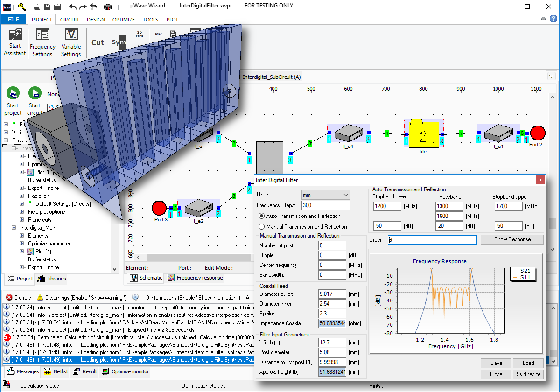Click the Start project green icon
This screenshot has height=392, width=560.
click(13, 93)
